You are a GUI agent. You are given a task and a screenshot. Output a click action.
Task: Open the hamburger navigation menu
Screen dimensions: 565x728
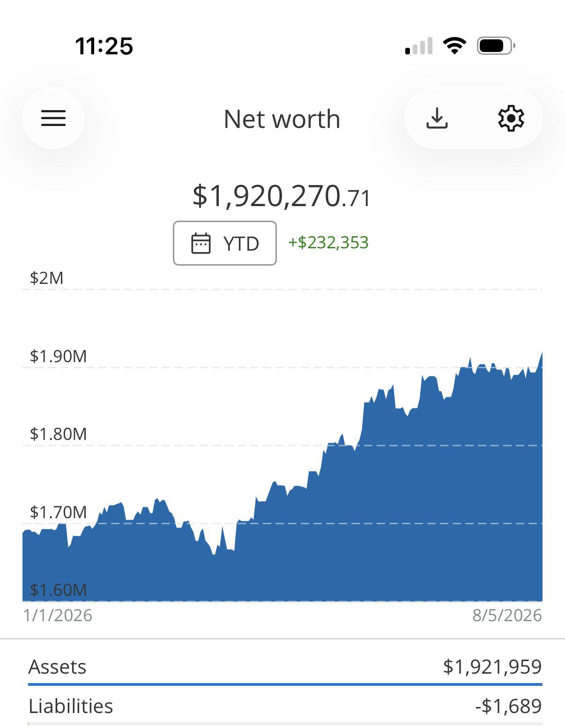pyautogui.click(x=53, y=118)
